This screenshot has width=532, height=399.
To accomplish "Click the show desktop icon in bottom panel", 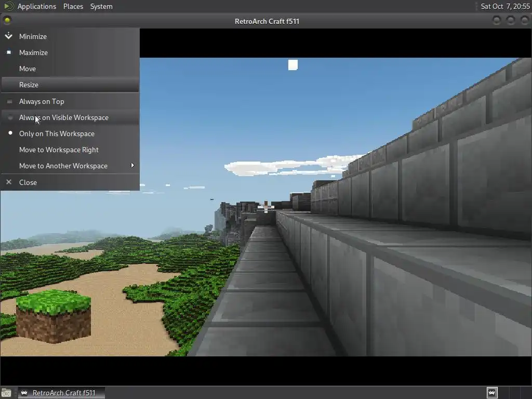I will coord(6,393).
